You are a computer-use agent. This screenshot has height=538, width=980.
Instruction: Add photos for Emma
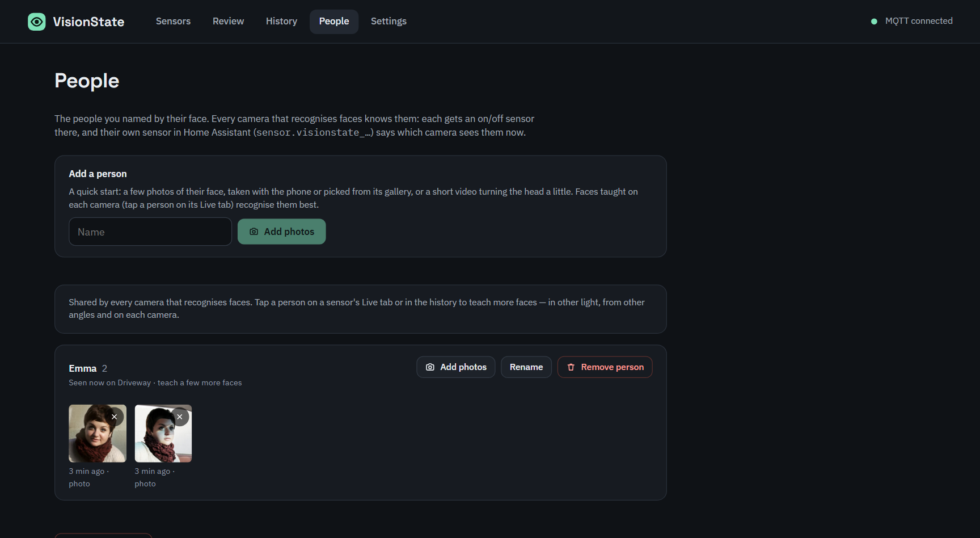tap(456, 367)
